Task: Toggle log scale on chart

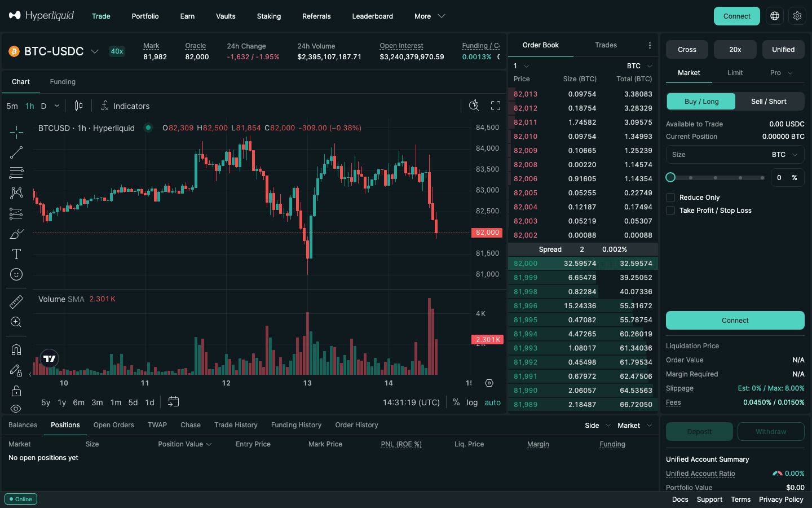Action: click(x=472, y=402)
